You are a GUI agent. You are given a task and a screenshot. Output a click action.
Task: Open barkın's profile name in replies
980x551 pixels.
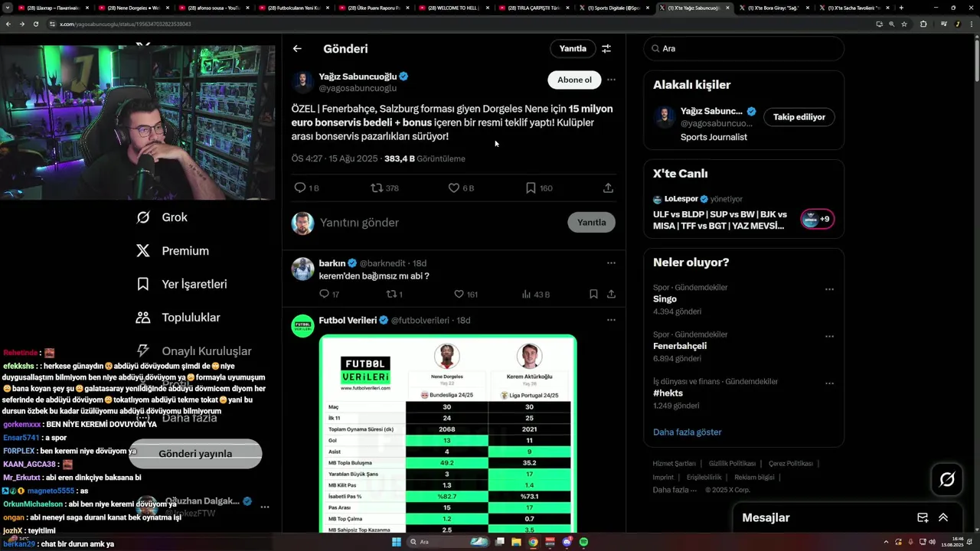[x=332, y=263]
